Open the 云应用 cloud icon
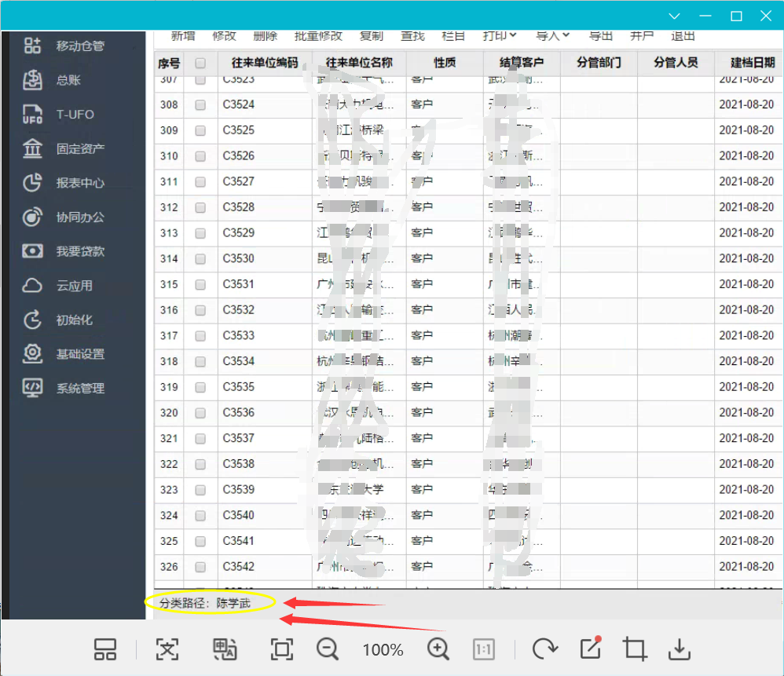The height and width of the screenshot is (676, 784). coord(32,286)
